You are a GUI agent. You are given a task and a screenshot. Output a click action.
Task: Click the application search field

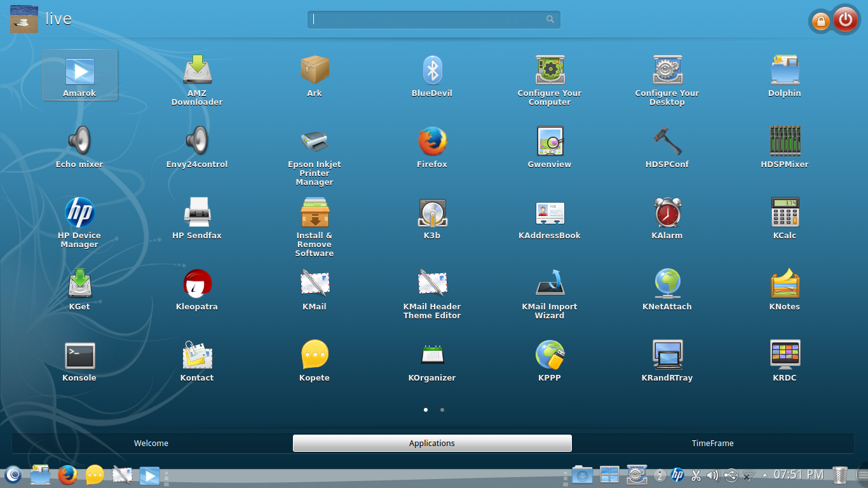click(x=434, y=19)
